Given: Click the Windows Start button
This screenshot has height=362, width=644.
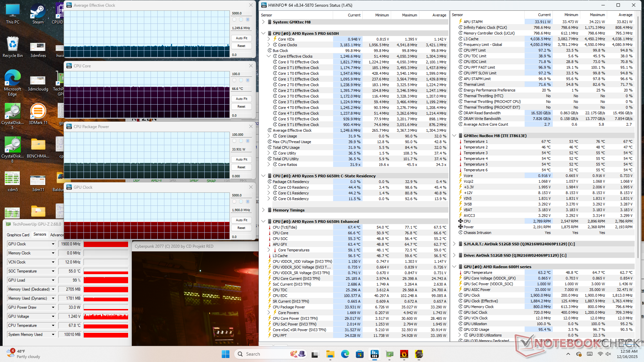Looking at the screenshot, I should [225, 354].
